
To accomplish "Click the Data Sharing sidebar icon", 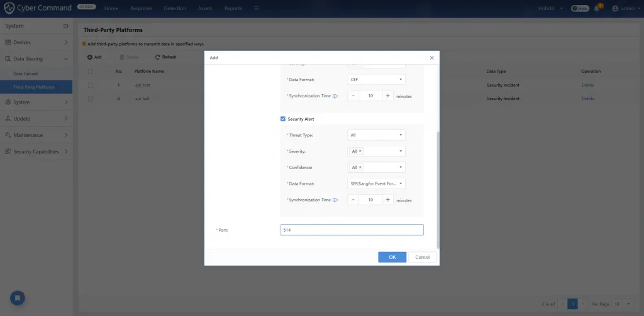I will tap(8, 58).
